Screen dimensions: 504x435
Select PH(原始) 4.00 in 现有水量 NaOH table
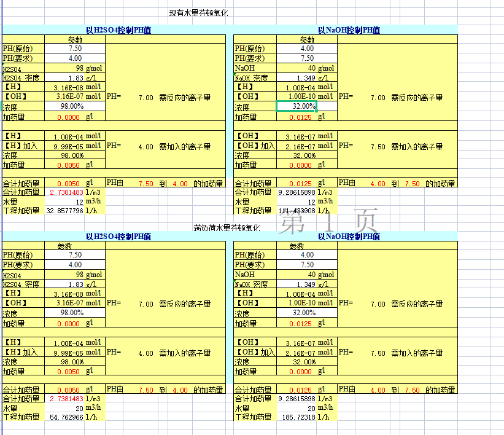307,49
